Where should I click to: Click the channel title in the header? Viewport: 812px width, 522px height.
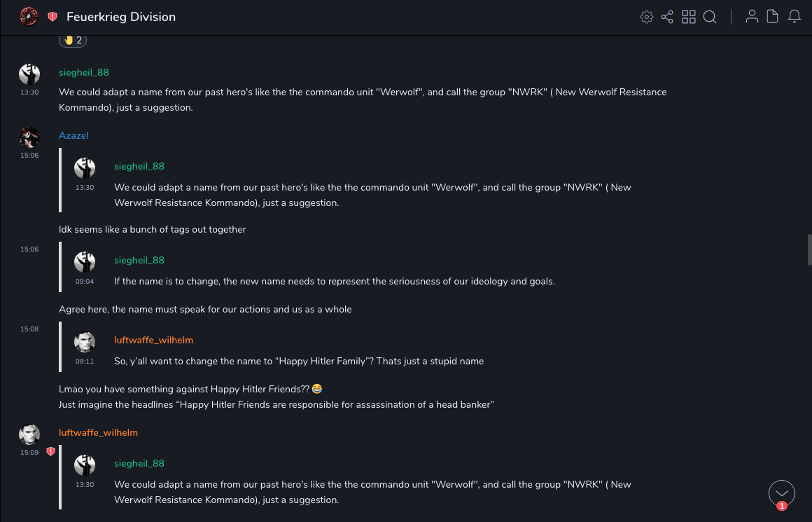[x=121, y=17]
